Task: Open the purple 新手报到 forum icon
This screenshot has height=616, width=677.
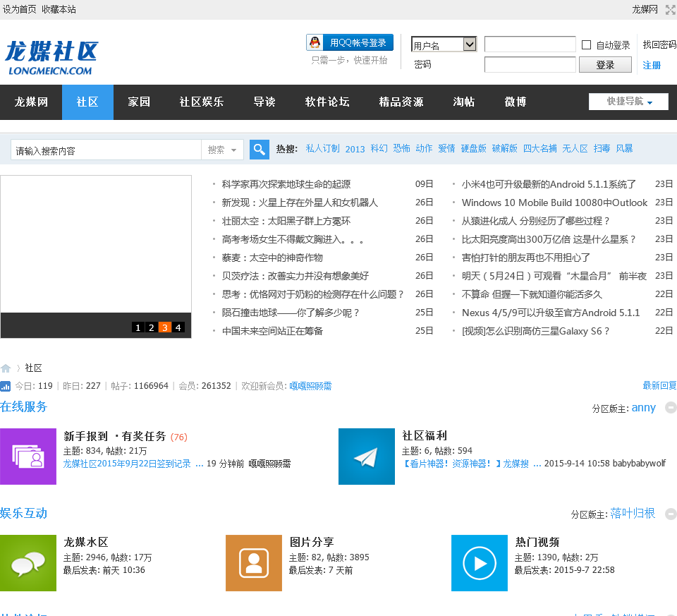Action: 28,457
